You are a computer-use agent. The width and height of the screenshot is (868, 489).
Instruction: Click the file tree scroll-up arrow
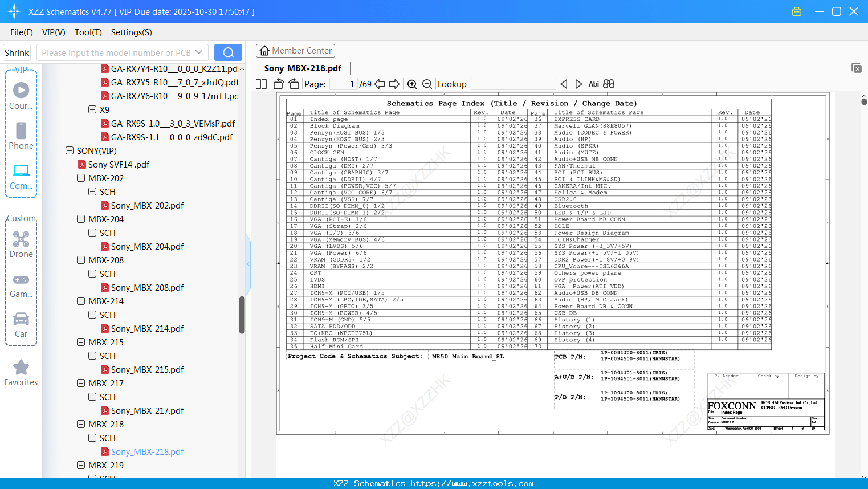(x=242, y=68)
